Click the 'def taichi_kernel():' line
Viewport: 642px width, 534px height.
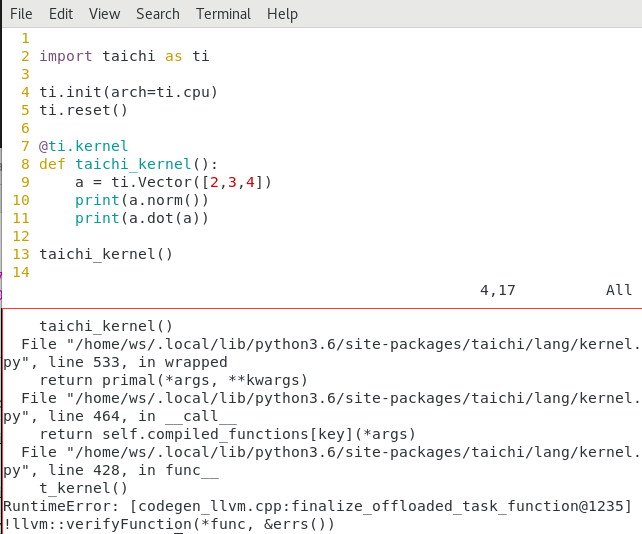[x=128, y=164]
